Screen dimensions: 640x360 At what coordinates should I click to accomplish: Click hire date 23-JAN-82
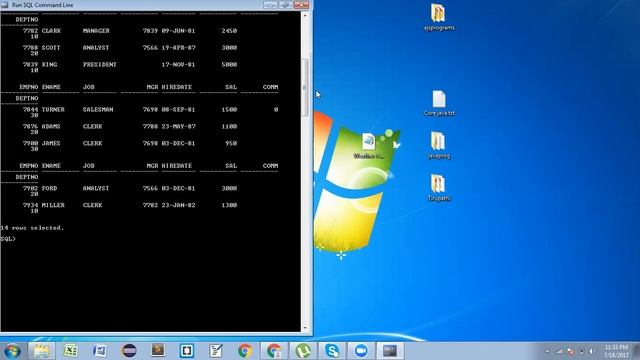click(178, 205)
